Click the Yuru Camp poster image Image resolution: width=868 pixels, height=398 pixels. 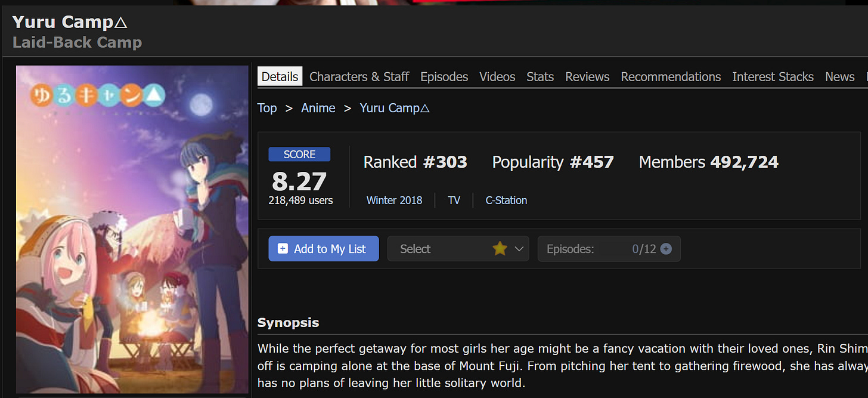[132, 230]
